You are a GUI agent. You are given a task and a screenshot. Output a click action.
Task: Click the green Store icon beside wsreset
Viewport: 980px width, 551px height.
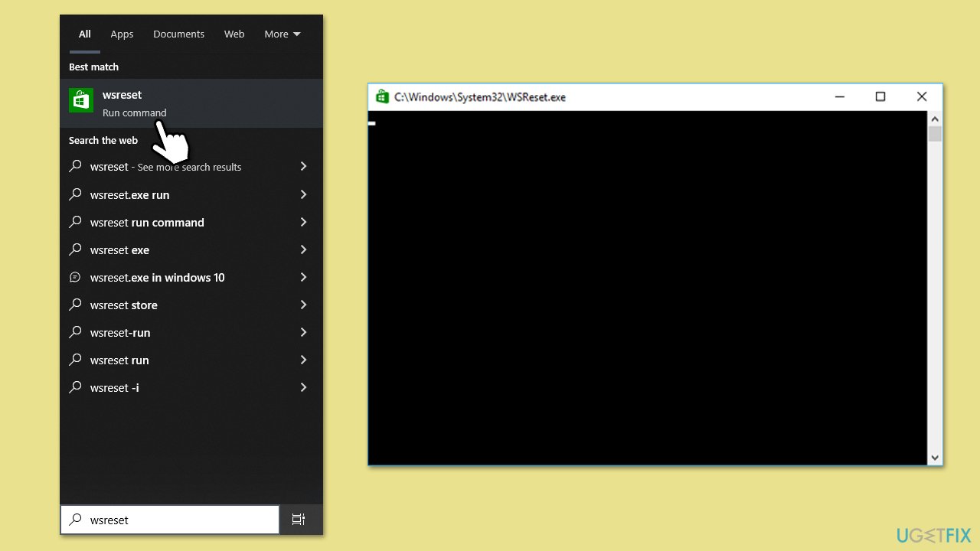click(81, 100)
